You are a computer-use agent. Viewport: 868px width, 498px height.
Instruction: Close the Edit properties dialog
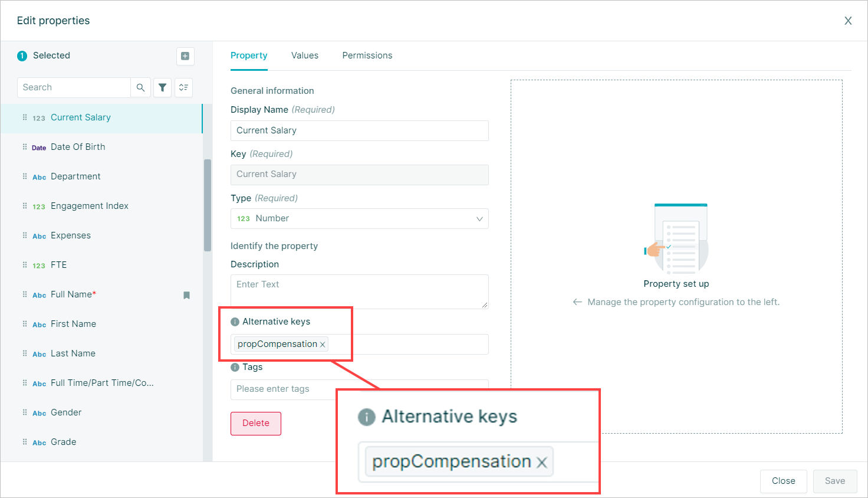[x=848, y=21]
